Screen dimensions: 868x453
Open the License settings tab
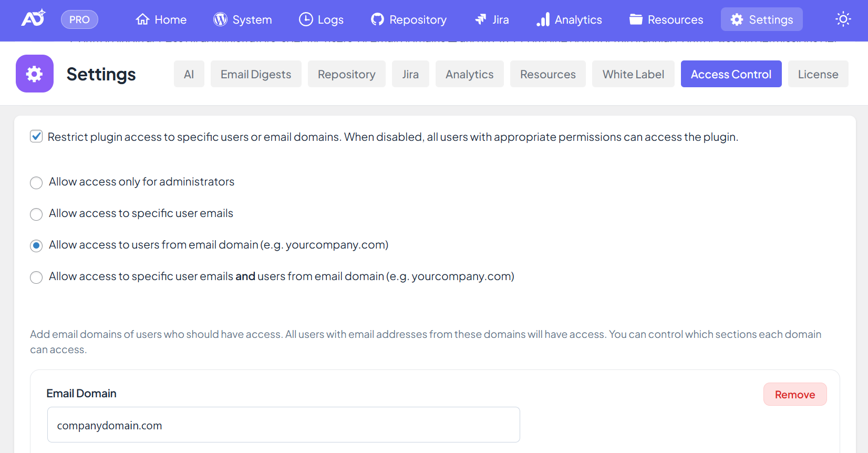(818, 74)
